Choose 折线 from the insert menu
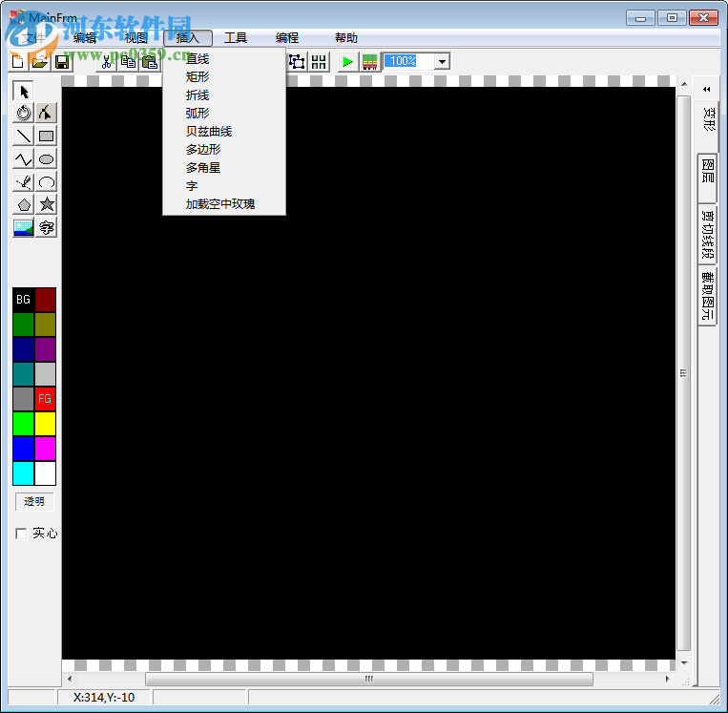Screen dimensions: 728x713 pos(224,95)
